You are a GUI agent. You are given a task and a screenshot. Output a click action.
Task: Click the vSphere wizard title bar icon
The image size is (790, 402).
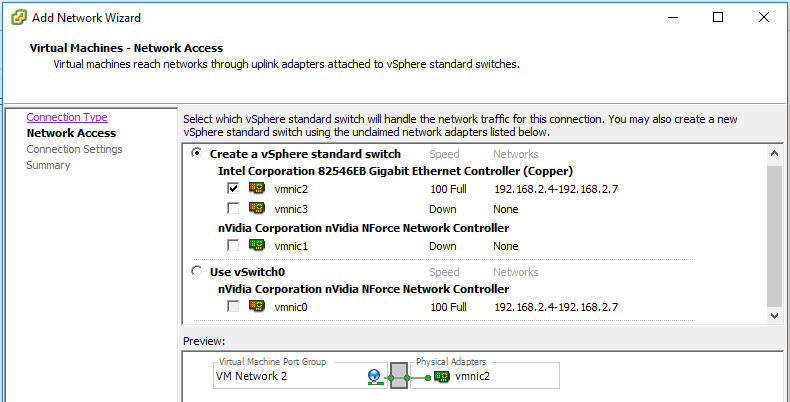pyautogui.click(x=17, y=17)
